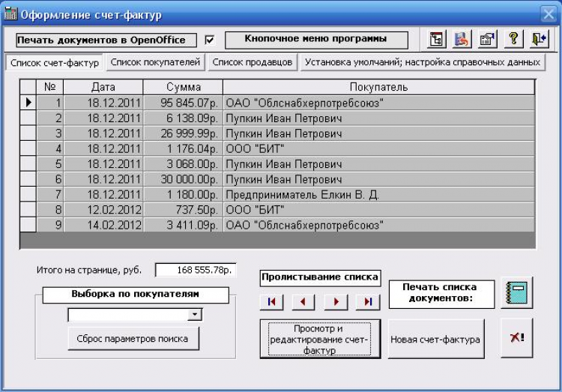Viewport: 562px width, 392px height.
Task: Open the Установка умолчаний settings tab
Action: [x=423, y=62]
